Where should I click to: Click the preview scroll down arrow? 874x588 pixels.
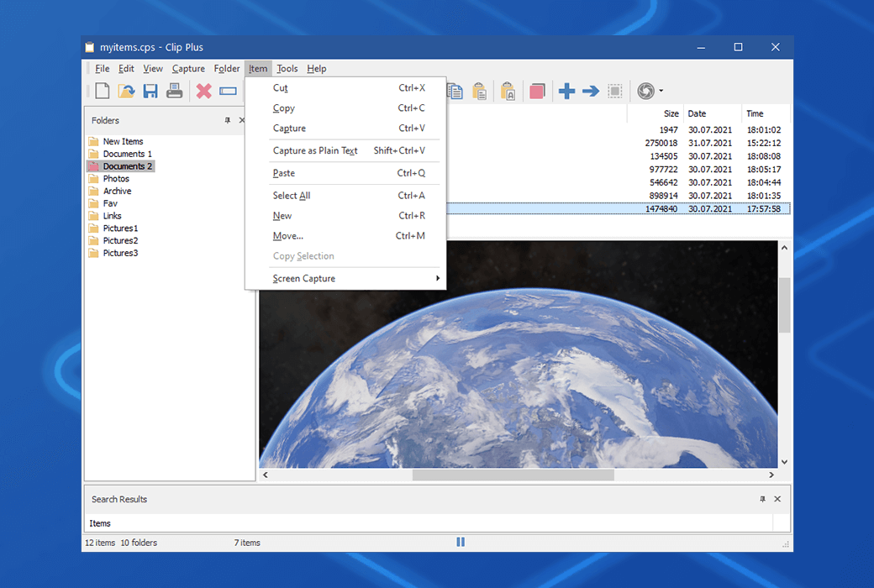[x=784, y=461]
